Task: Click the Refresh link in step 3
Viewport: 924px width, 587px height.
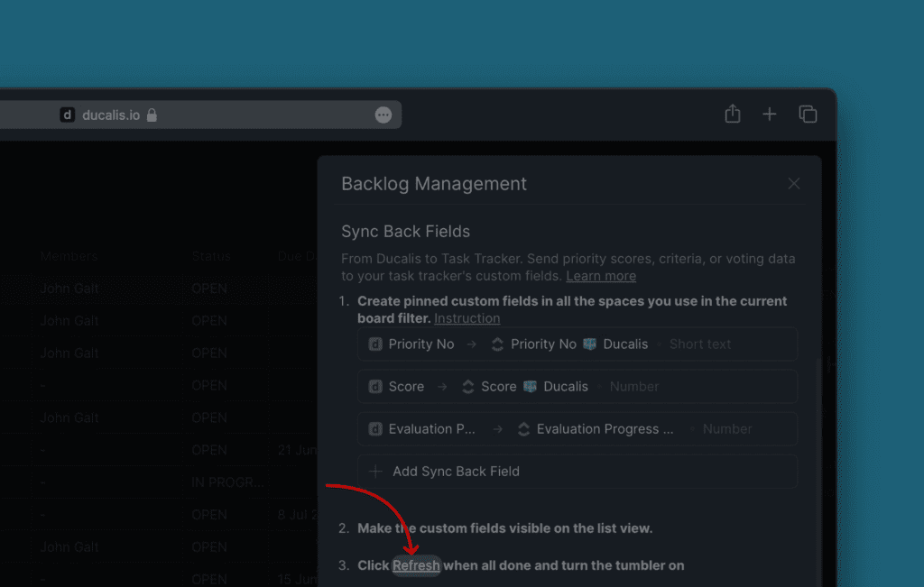Action: [416, 565]
